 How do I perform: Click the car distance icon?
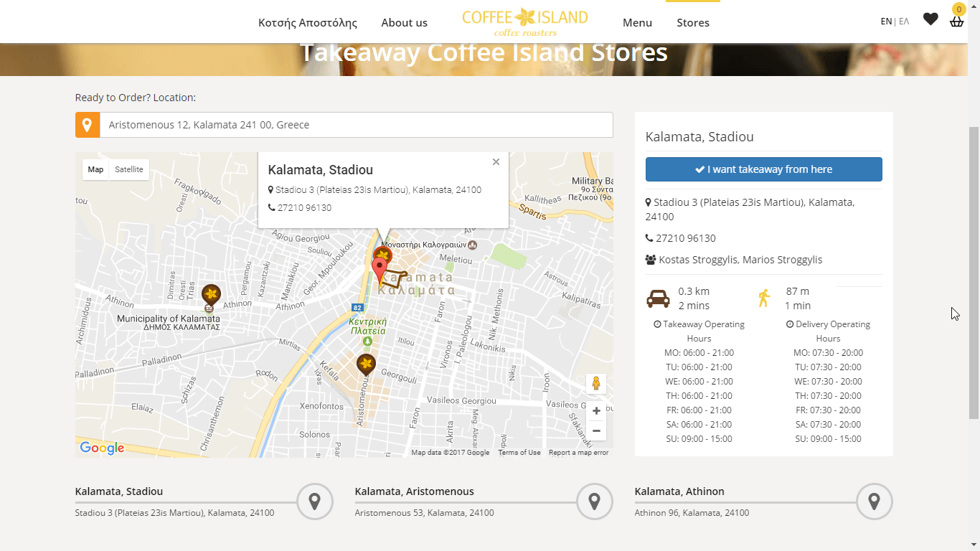click(658, 298)
